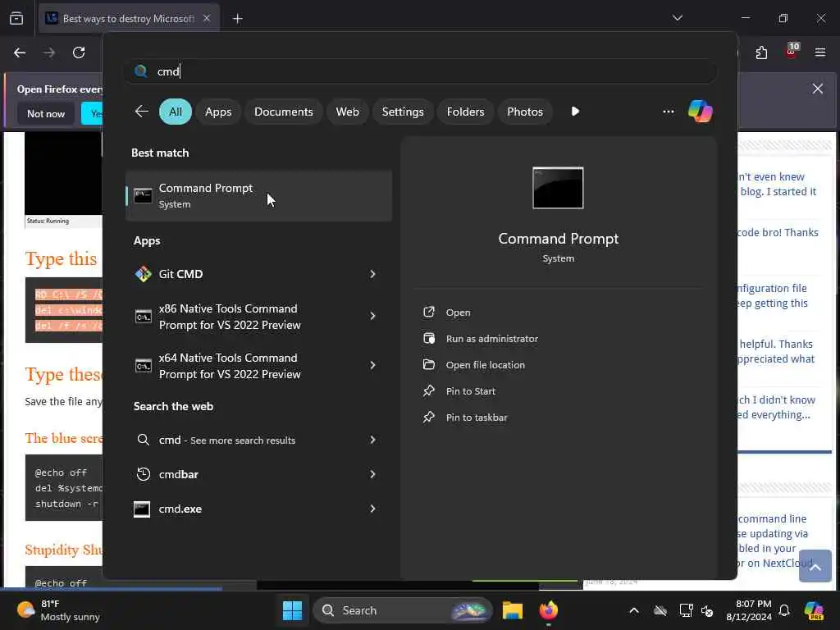Click Firefox icon in taskbar

tap(549, 610)
